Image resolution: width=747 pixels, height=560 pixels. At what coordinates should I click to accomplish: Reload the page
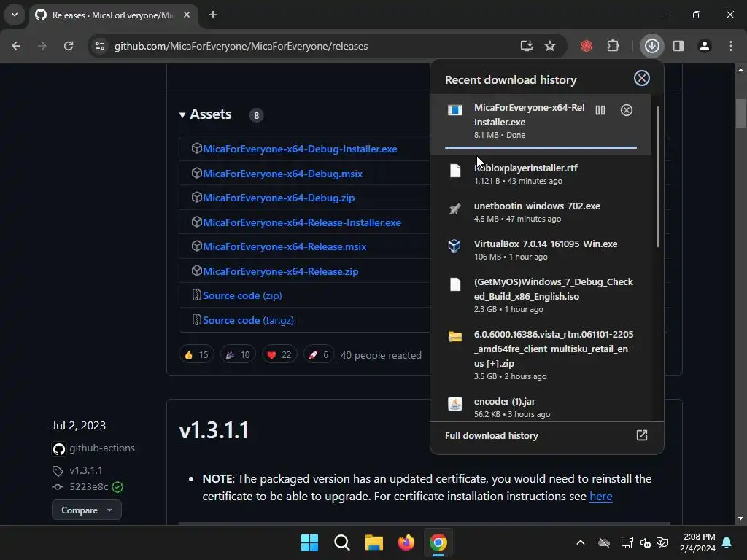69,46
